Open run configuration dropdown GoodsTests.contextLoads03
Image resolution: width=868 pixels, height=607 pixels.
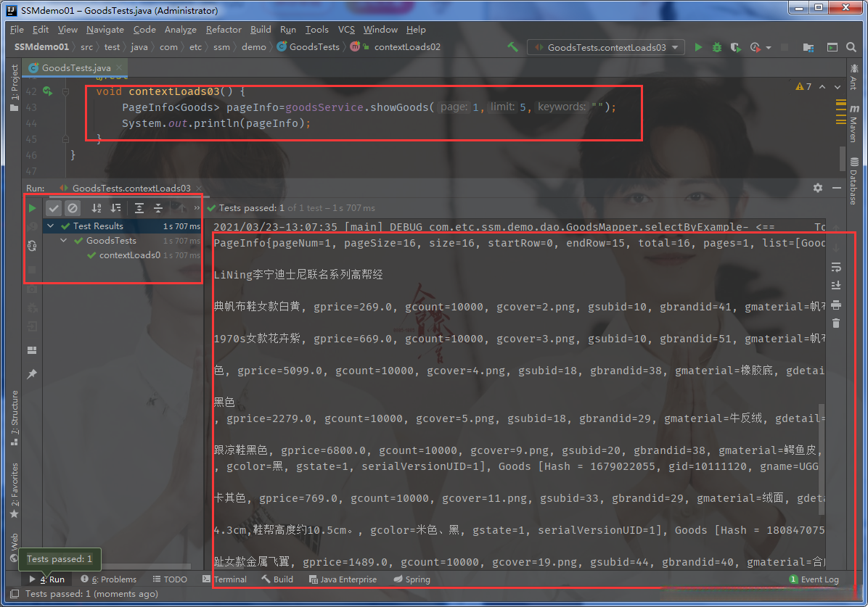(x=606, y=48)
